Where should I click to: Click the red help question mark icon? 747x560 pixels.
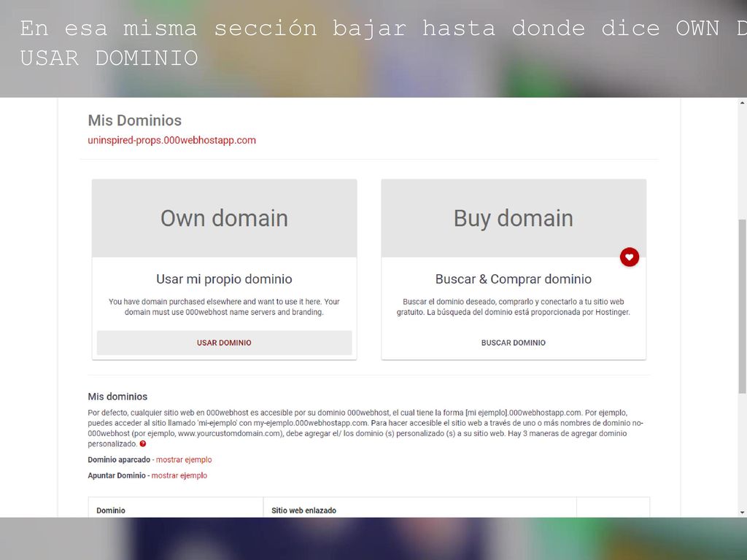tap(142, 444)
